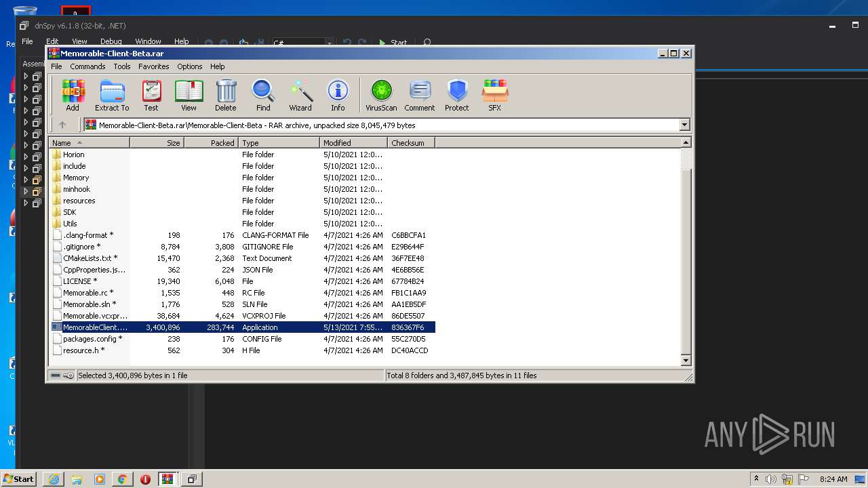Click the file list scroll down arrow
868x488 pixels.
click(686, 361)
